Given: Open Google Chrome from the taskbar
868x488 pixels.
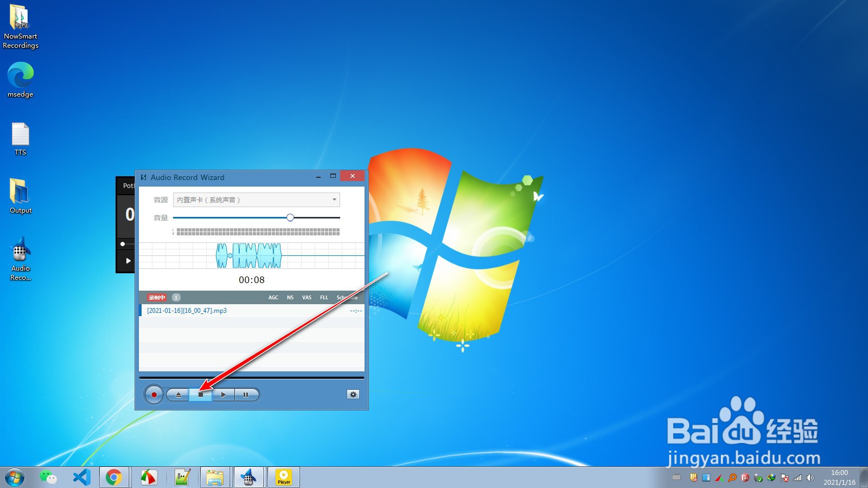Looking at the screenshot, I should (114, 477).
